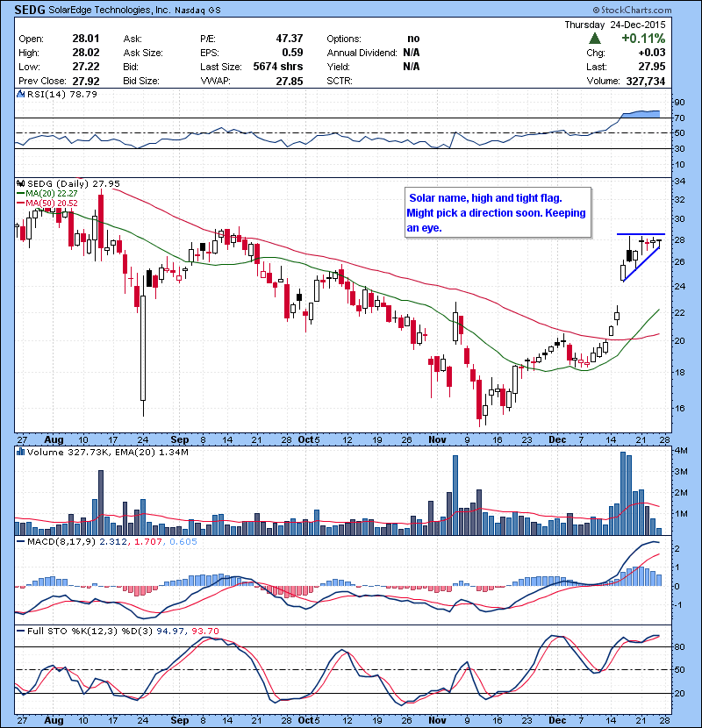
Task: Click the Volume 327.73K, EMA(20) 1.34M label
Action: pos(108,452)
